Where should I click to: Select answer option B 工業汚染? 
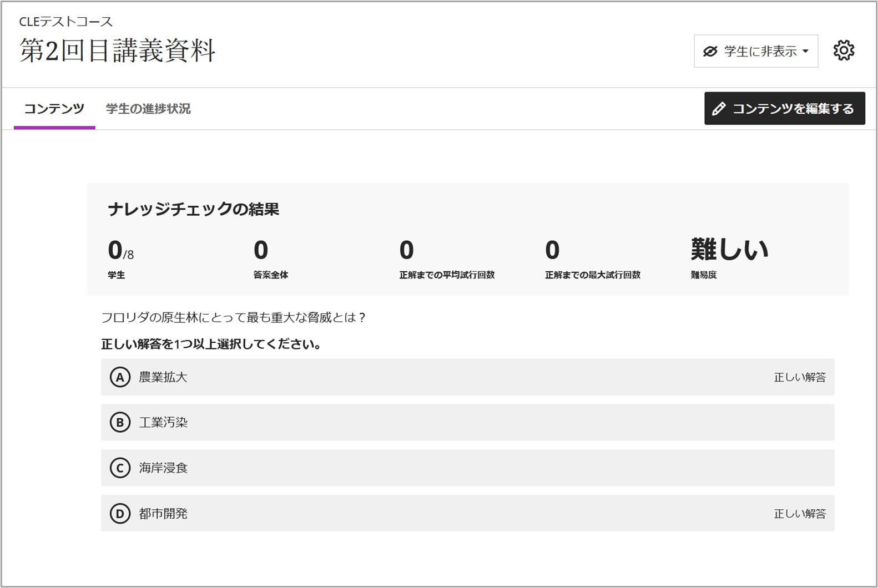(x=467, y=423)
